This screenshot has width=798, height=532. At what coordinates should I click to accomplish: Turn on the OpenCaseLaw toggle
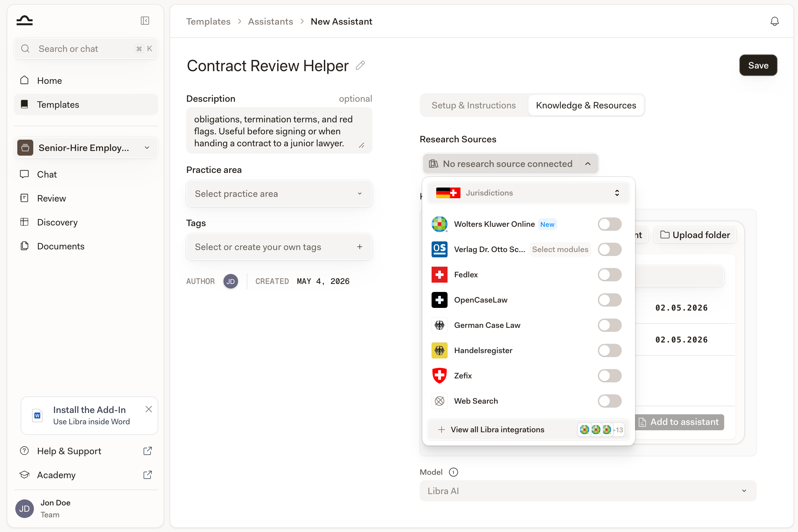click(x=609, y=300)
